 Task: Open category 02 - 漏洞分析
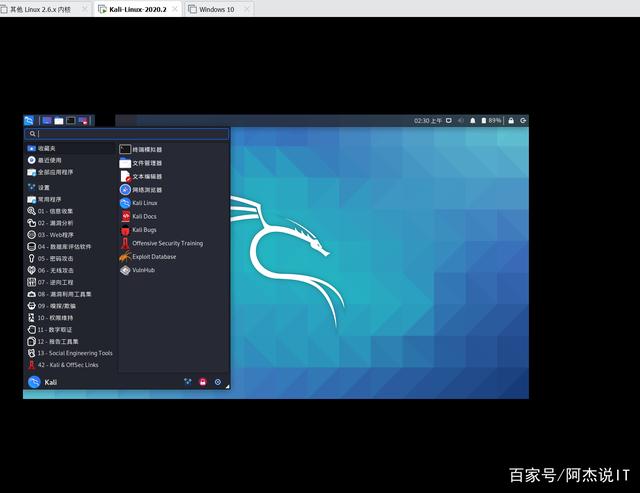click(70, 223)
